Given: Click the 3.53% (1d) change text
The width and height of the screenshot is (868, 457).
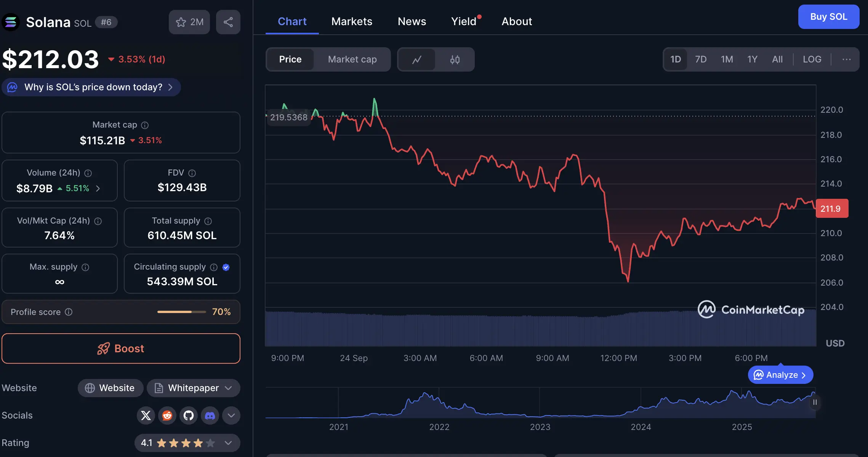Looking at the screenshot, I should click(142, 59).
